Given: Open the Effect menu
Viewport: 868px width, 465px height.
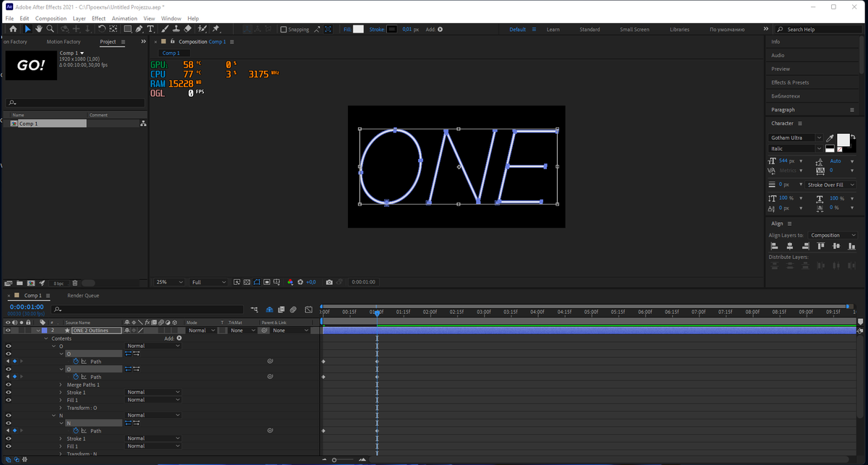Looking at the screenshot, I should [x=98, y=18].
